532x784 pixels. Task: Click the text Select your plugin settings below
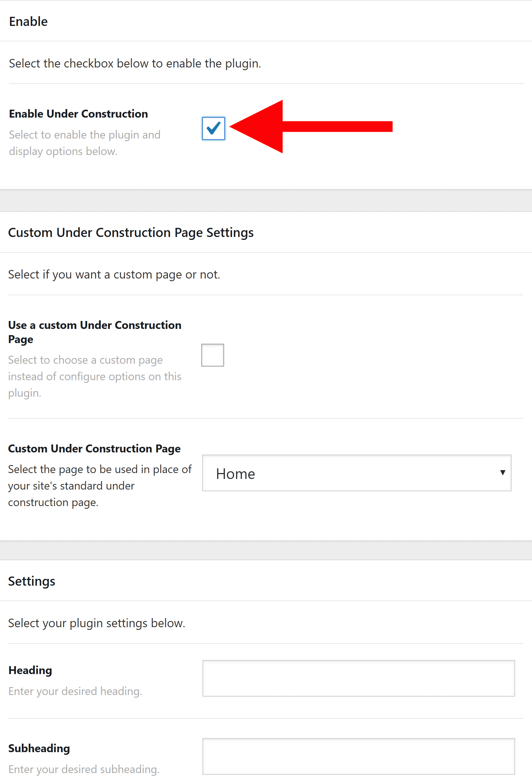pyautogui.click(x=96, y=623)
